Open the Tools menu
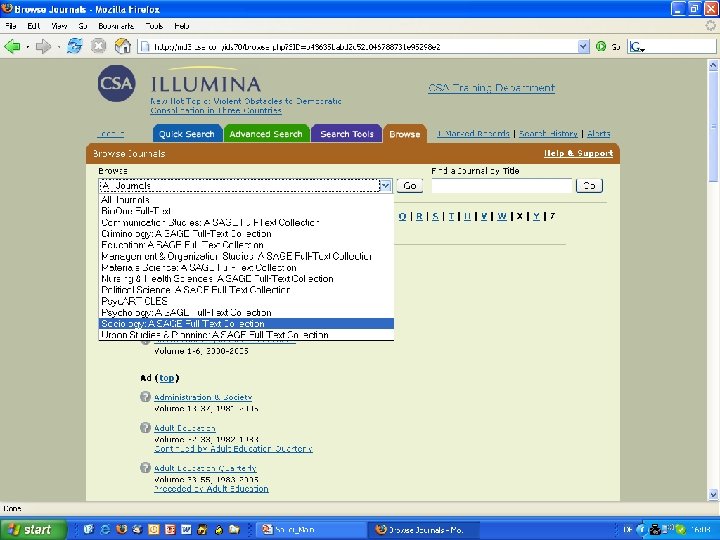 point(154,26)
